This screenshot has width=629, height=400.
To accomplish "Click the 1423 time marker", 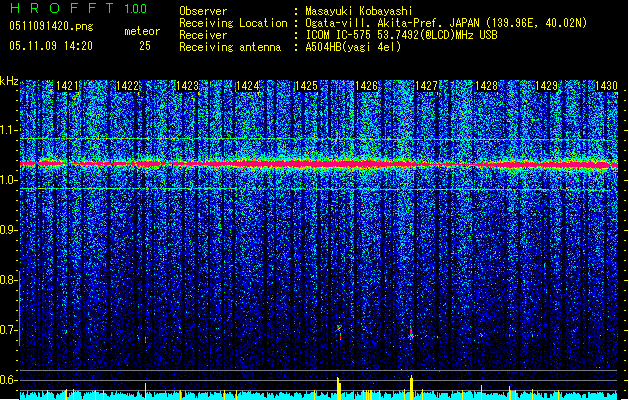I will [187, 86].
